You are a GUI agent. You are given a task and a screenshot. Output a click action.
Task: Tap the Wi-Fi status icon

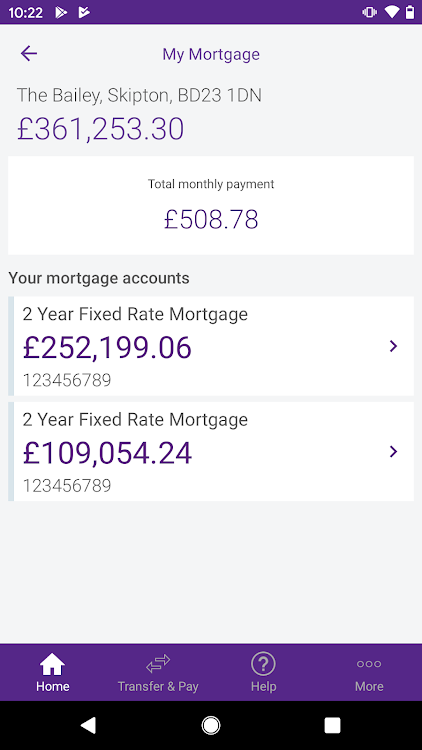tap(391, 12)
